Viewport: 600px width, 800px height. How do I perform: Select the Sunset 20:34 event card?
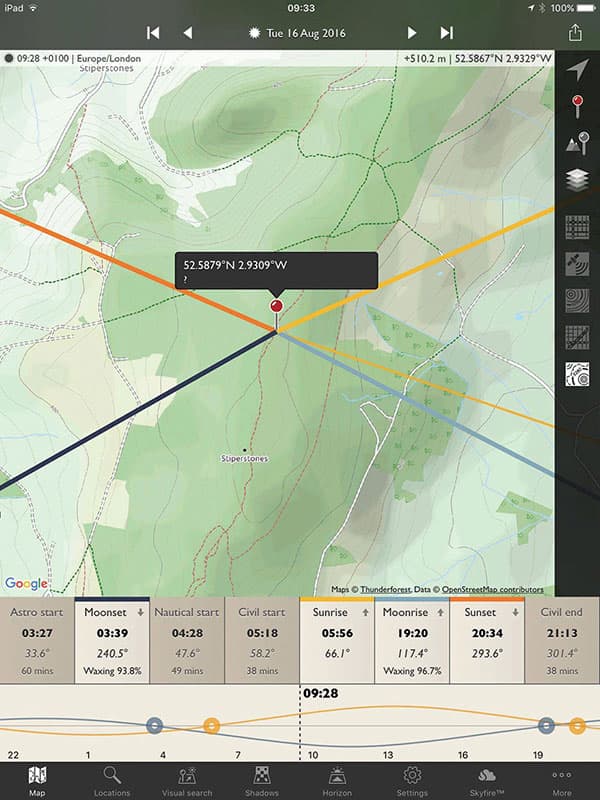coord(487,640)
